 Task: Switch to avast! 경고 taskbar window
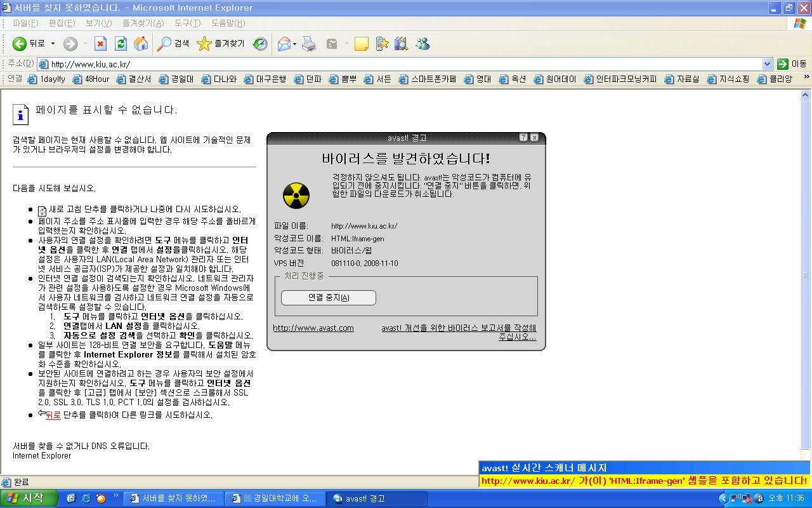377,498
